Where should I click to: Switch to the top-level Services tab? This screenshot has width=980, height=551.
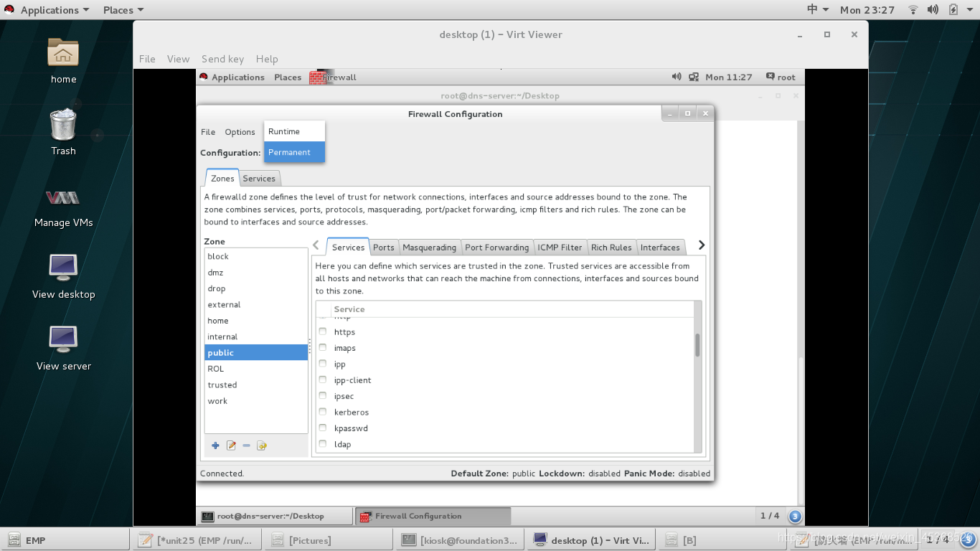(259, 179)
